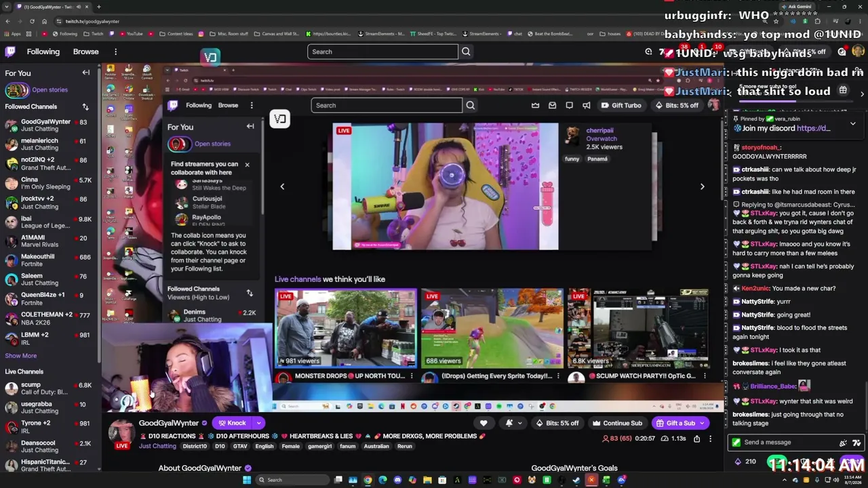Open Deansocool channel in sidebar

pyautogui.click(x=49, y=446)
